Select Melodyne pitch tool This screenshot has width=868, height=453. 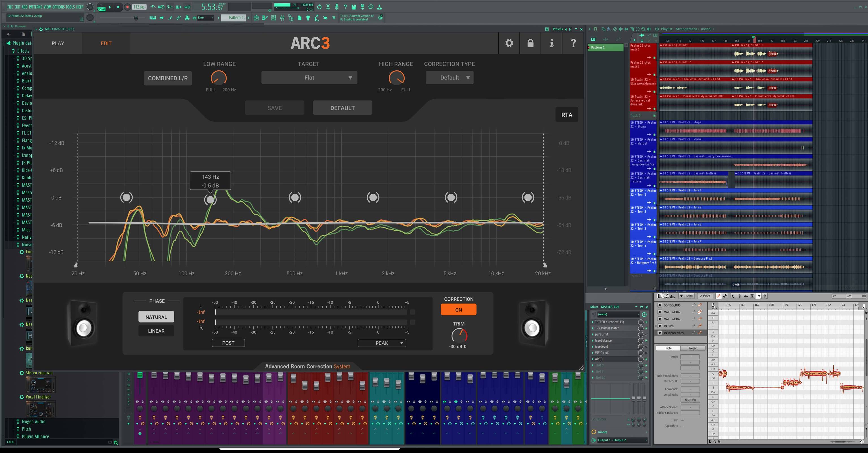coord(740,296)
